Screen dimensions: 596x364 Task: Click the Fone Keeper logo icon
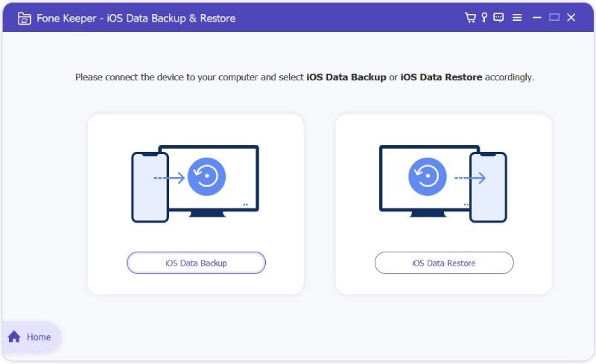click(x=25, y=19)
